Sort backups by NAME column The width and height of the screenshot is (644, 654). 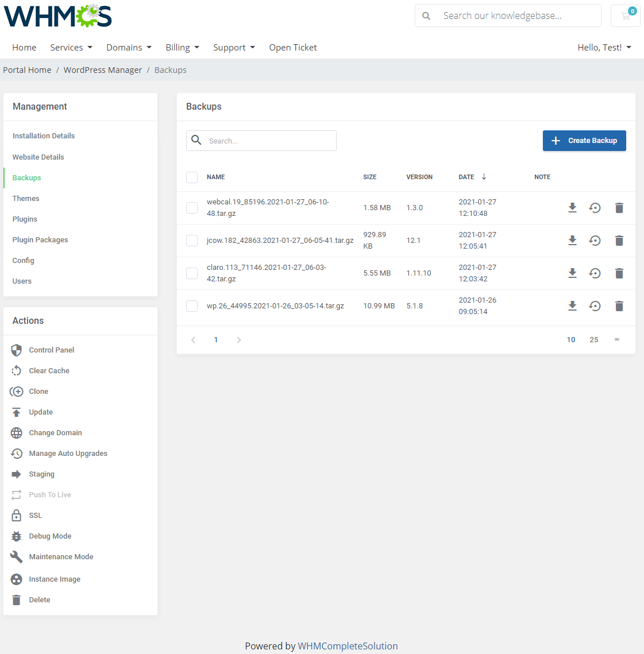click(216, 177)
